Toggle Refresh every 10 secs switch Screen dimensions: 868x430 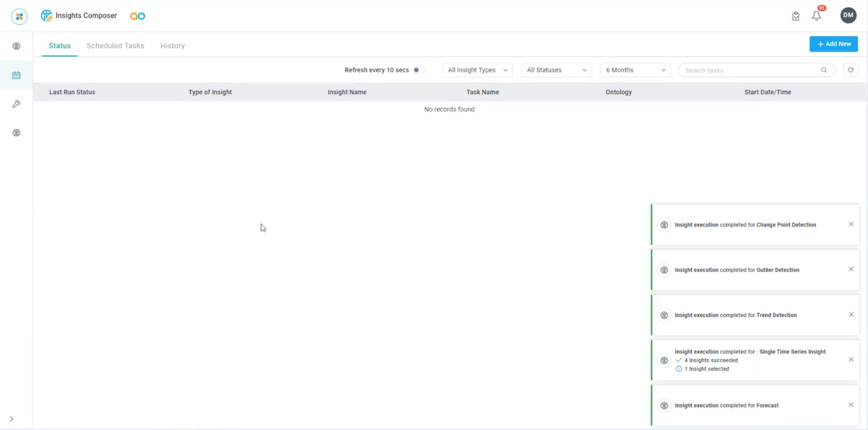tap(419, 70)
